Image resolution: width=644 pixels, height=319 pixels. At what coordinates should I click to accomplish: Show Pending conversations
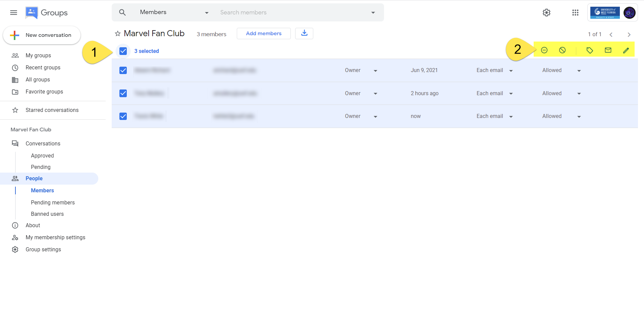[41, 167]
